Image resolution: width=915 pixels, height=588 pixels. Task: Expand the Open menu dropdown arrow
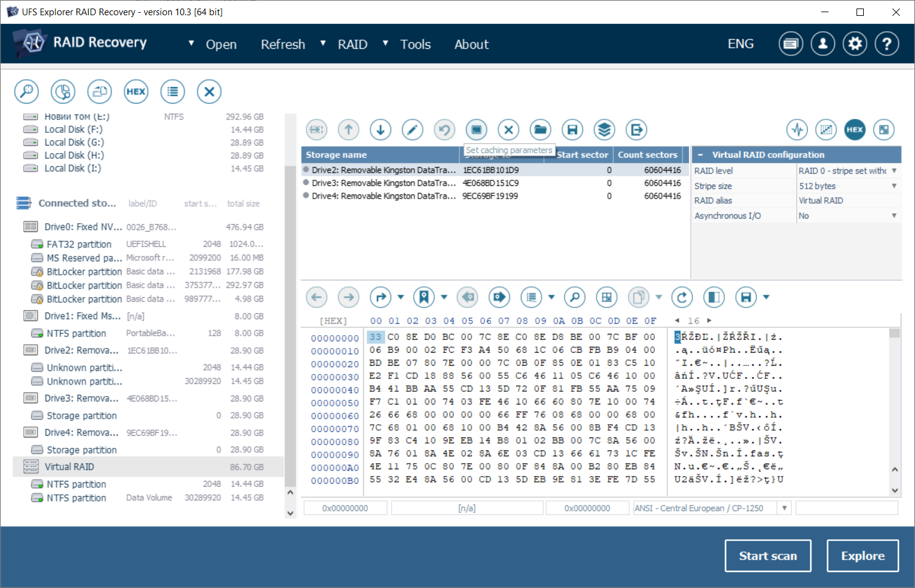191,43
